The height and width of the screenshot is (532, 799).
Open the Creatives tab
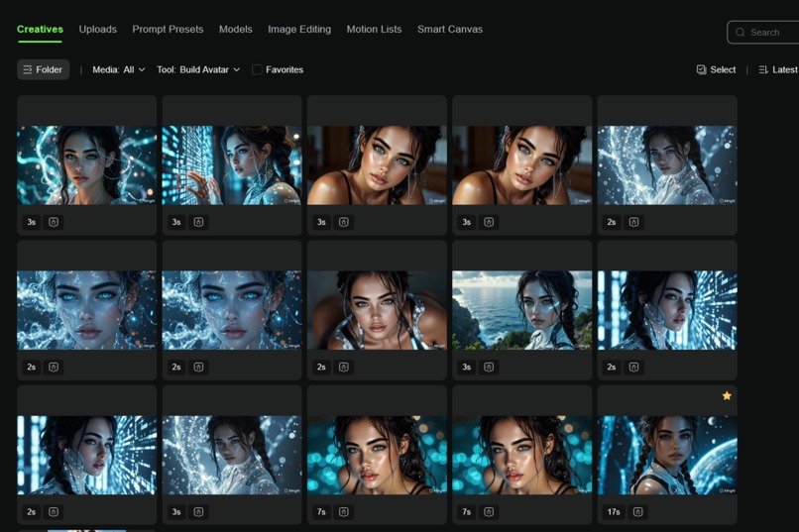[x=40, y=29]
